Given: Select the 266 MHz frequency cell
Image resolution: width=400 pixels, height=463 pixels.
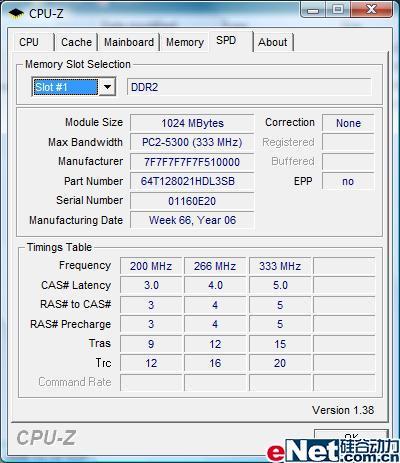Looking at the screenshot, I should click(215, 266).
